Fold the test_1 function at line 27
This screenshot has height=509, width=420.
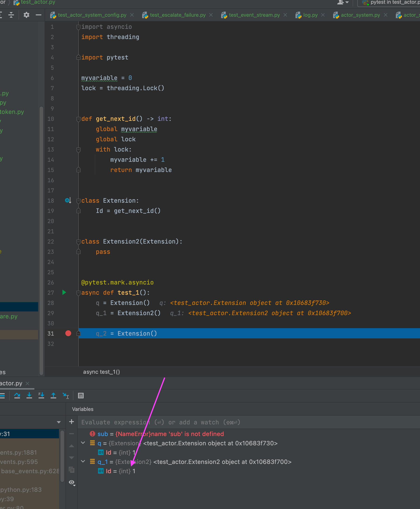(x=78, y=293)
